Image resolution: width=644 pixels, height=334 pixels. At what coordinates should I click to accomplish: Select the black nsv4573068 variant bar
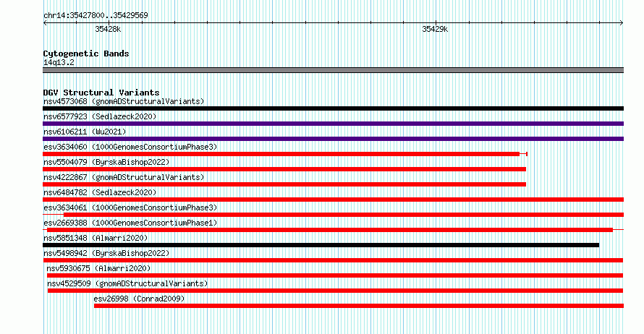(x=333, y=108)
